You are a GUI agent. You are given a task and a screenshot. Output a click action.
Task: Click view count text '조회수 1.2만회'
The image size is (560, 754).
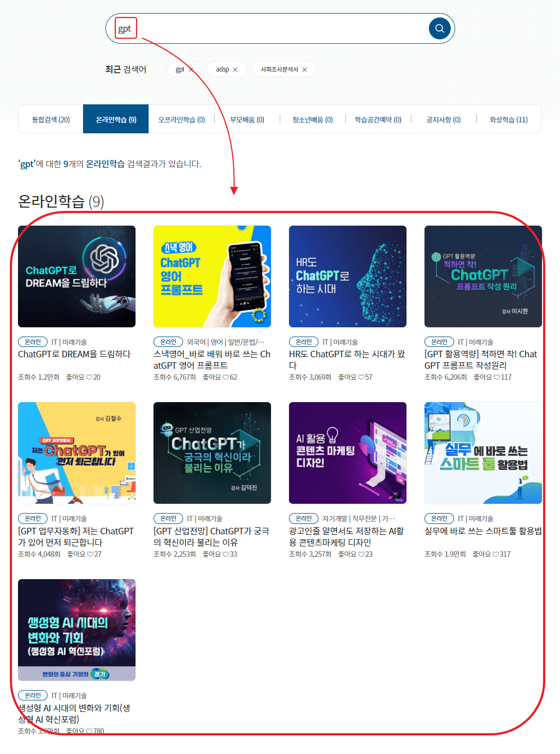39,377
